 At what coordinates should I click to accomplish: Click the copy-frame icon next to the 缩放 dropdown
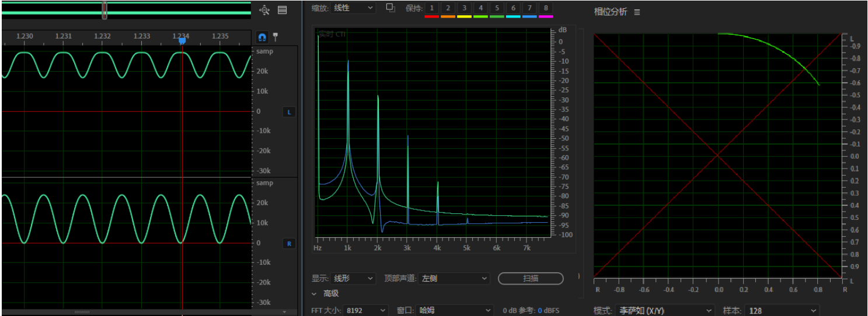pyautogui.click(x=391, y=8)
